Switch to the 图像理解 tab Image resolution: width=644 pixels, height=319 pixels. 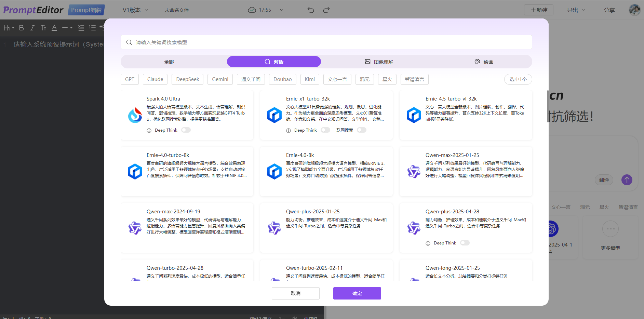(x=379, y=62)
